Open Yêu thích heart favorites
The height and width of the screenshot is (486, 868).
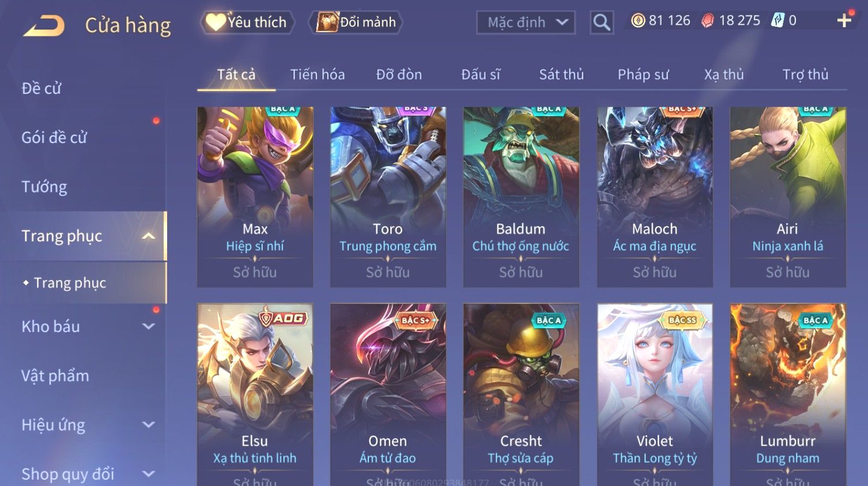pos(248,22)
